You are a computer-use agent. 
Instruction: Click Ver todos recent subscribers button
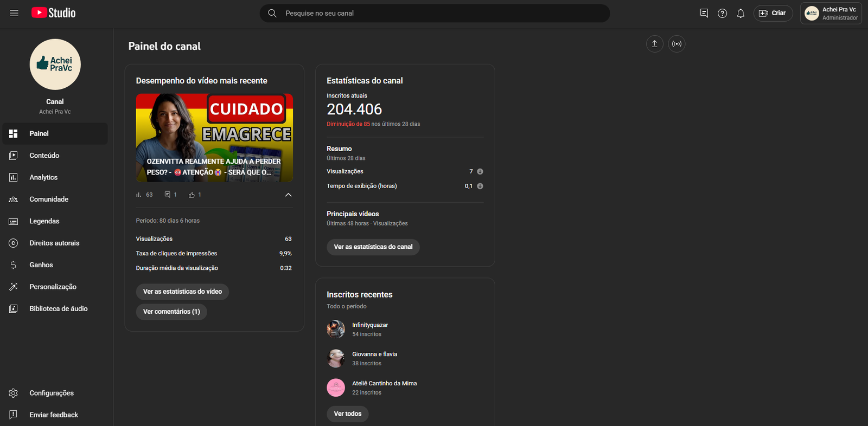348,414
